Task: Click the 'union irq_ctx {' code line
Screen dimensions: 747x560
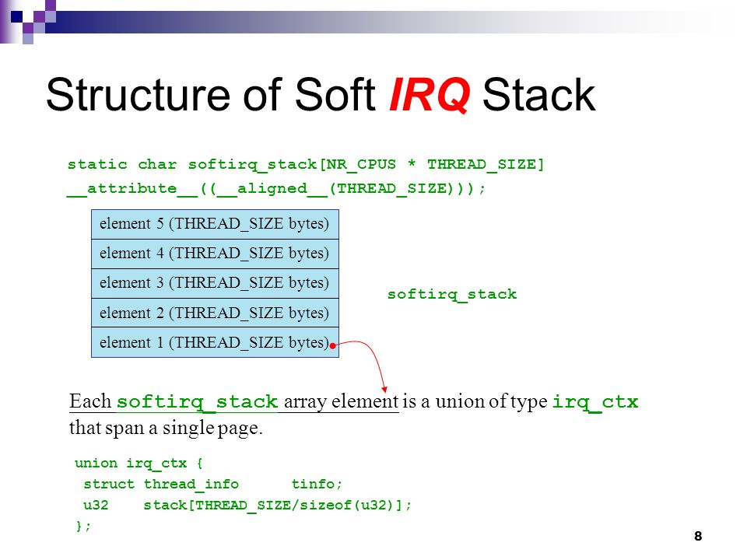Action: click(139, 463)
